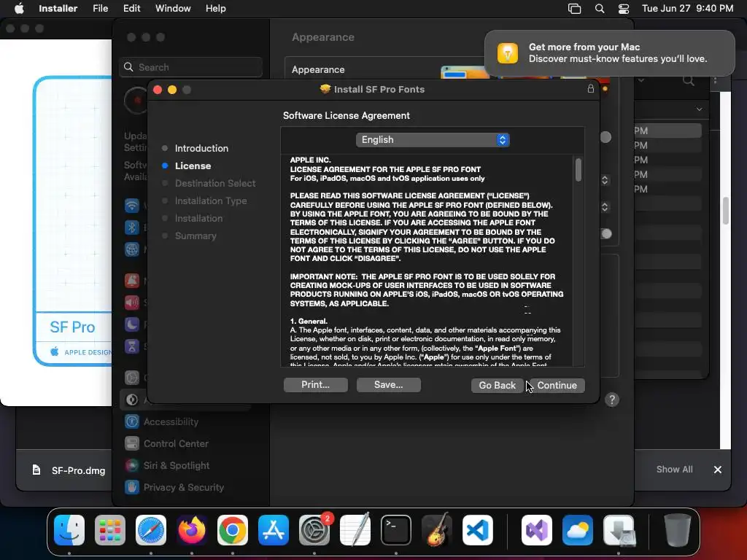Open Control Center from menu bar
Screen dimensions: 747x560
click(x=624, y=9)
